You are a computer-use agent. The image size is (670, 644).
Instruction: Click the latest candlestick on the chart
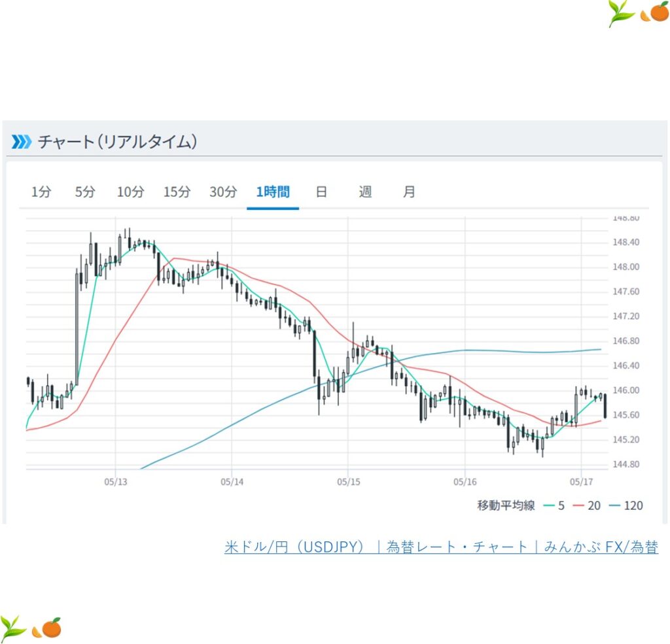coord(605,405)
